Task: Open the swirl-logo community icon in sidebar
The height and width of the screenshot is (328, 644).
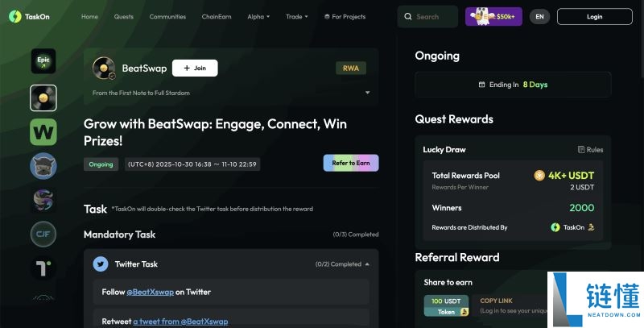Action: 43,200
